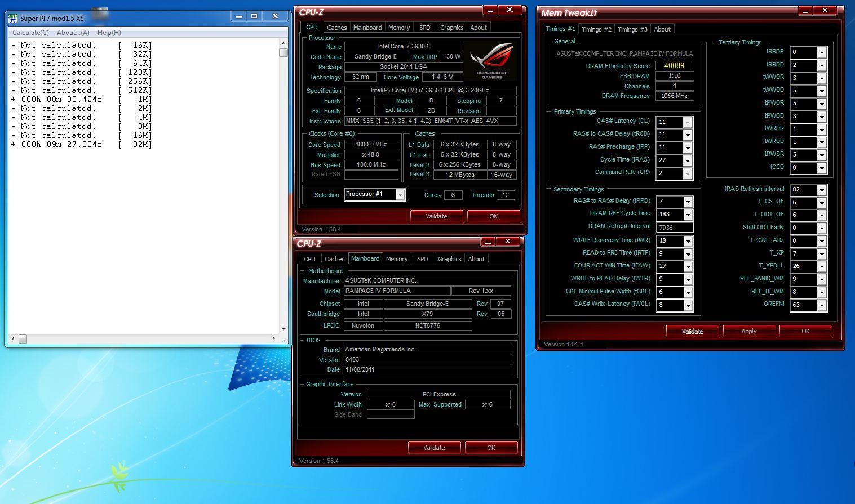Image resolution: width=855 pixels, height=504 pixels.
Task: Open DRAM REF Cycle Time dropdown
Action: click(x=688, y=215)
